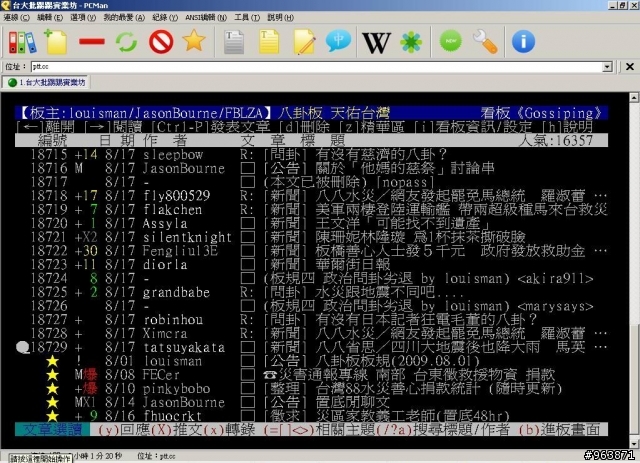
Task: Click the 看板《Gossiping》 board title
Action: 541,113
